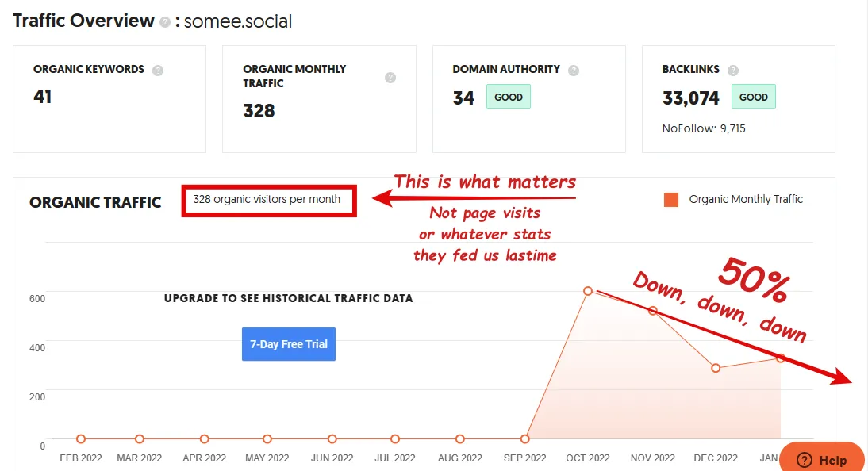The width and height of the screenshot is (868, 471).
Task: Click Domain Authority help question mark
Action: pos(574,70)
